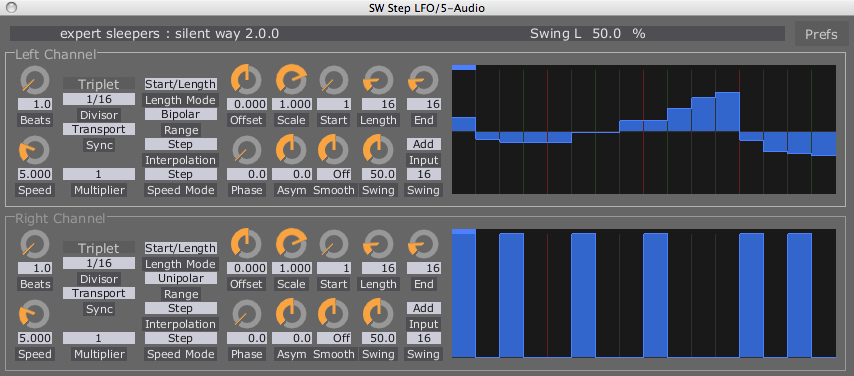
Task: Open the Right Channel Step Interpolation selector
Action: (x=180, y=308)
